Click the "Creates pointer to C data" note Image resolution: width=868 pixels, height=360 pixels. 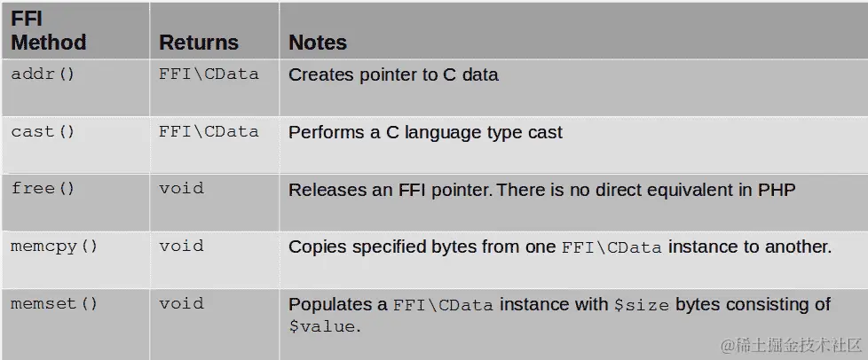pos(393,75)
